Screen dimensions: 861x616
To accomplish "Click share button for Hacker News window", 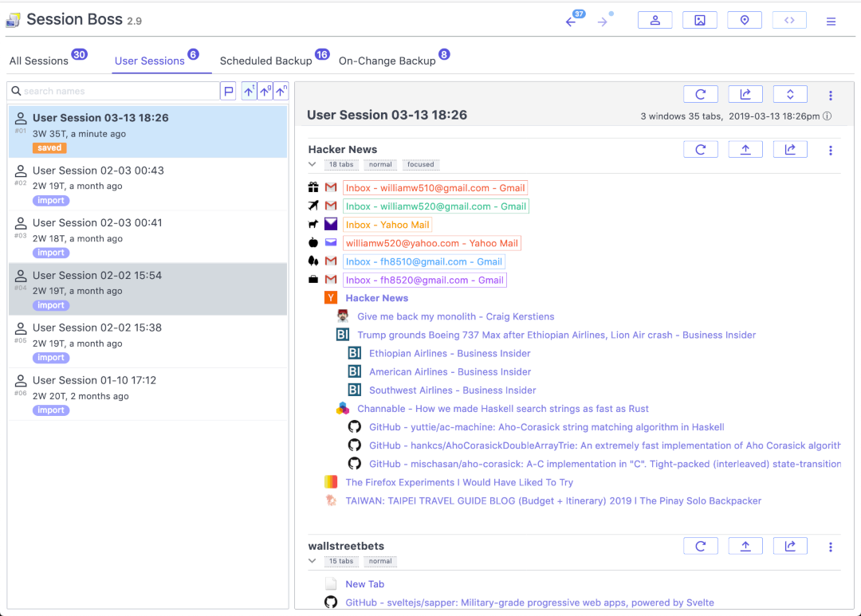I will (x=790, y=149).
